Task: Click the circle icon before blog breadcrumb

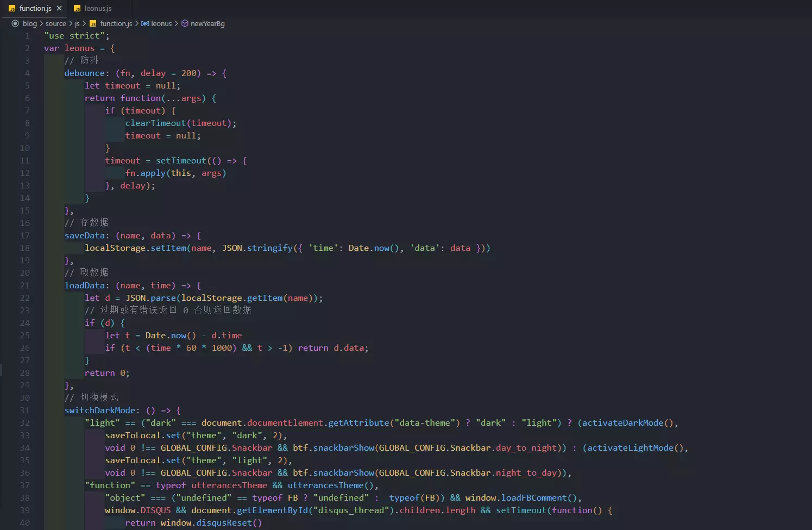Action: [15, 23]
